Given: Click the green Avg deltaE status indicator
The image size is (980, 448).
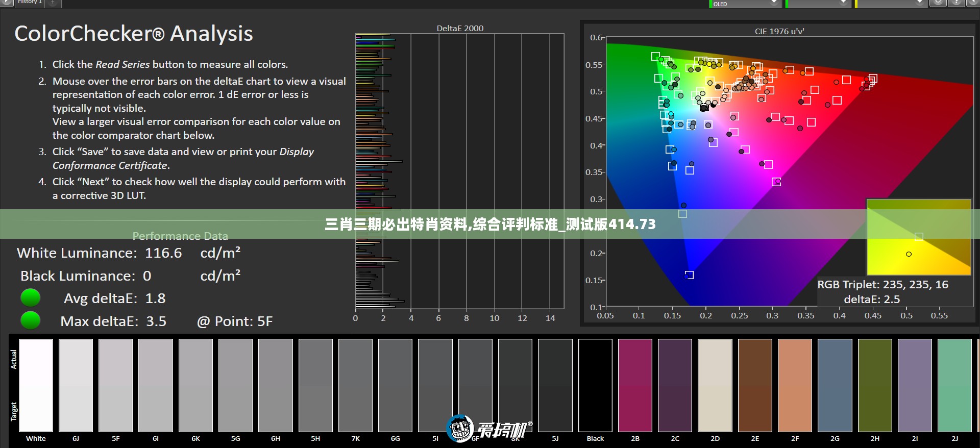Looking at the screenshot, I should (x=30, y=297).
